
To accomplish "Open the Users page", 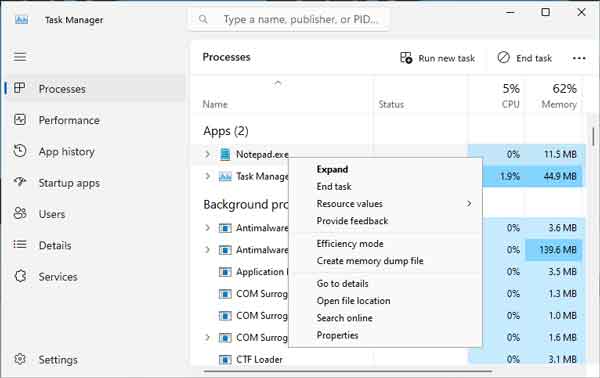I will click(52, 214).
